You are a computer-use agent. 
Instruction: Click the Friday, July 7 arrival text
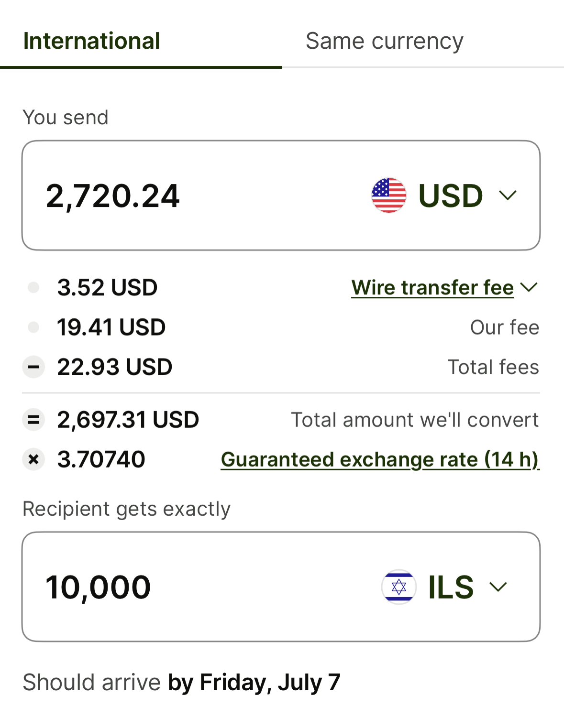click(254, 682)
